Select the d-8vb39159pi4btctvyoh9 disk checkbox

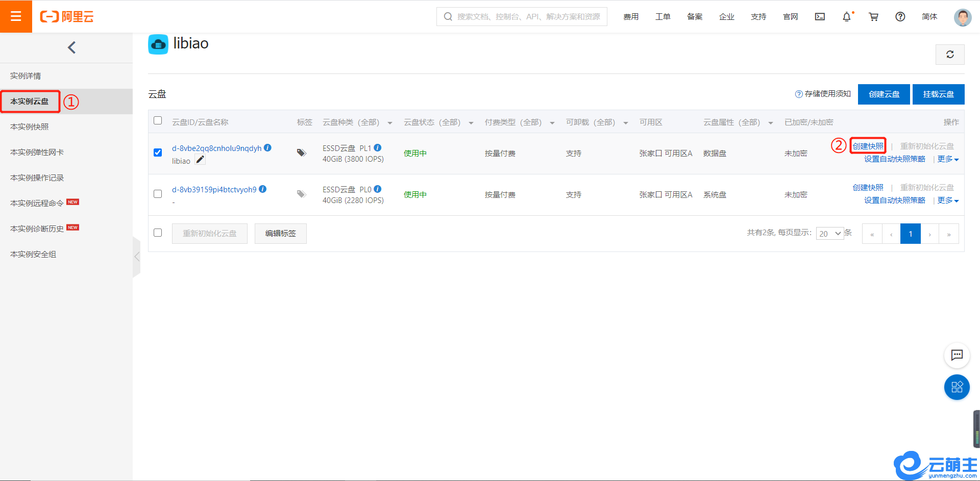pyautogui.click(x=158, y=194)
